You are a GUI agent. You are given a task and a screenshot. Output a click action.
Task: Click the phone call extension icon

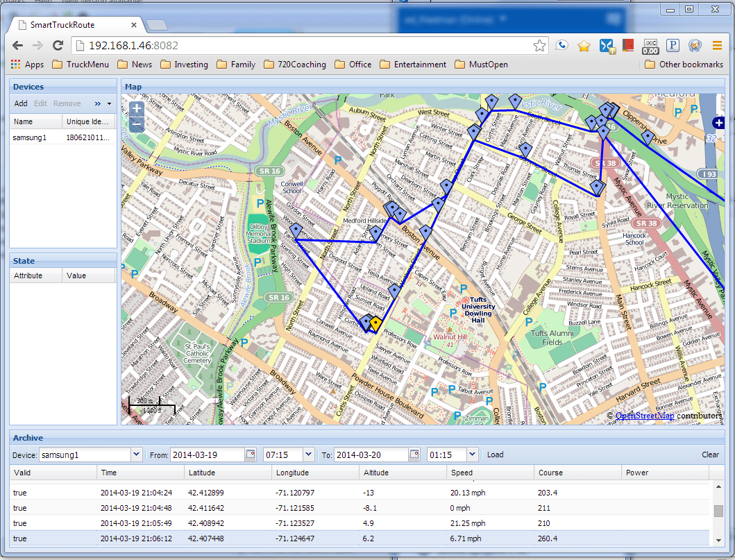561,46
